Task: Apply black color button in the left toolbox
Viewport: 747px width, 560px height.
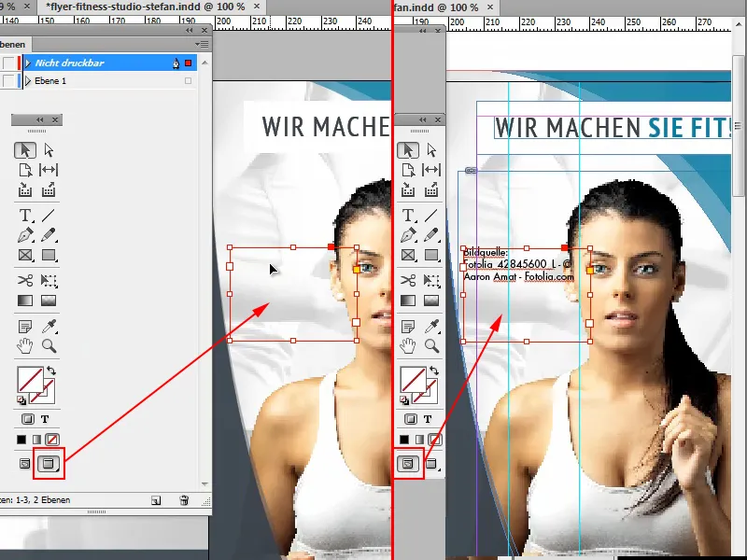Action: [21, 439]
